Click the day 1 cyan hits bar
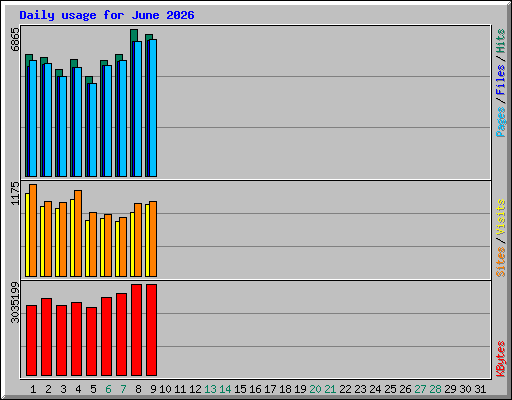 coord(33,118)
